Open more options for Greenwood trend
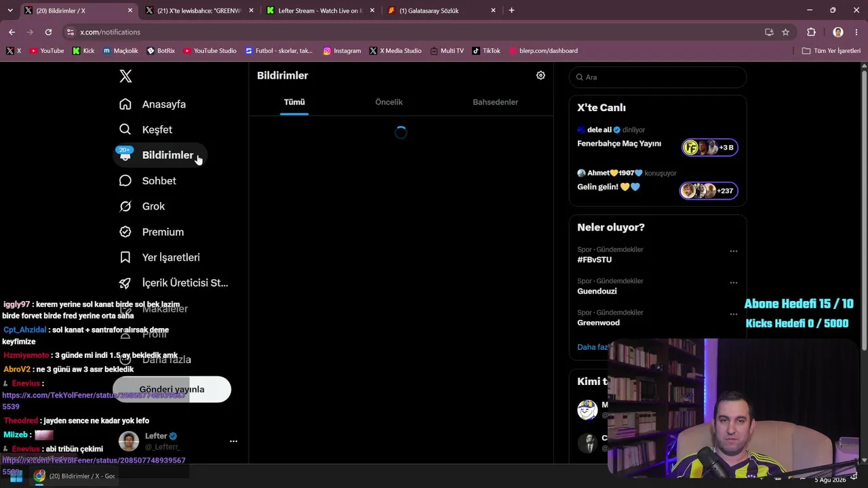This screenshot has width=868, height=488. [733, 314]
